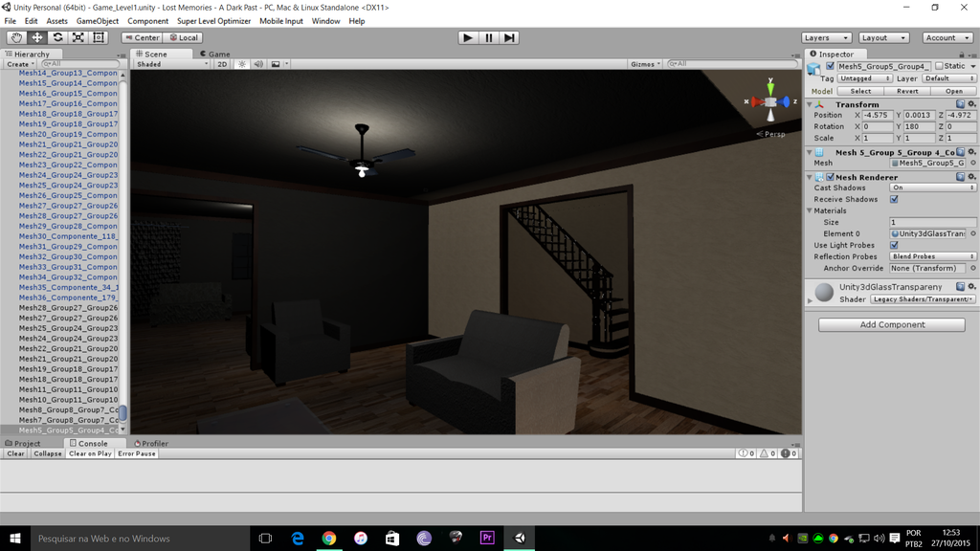Toggle scene lighting sun icon
980x551 pixels.
pos(242,64)
